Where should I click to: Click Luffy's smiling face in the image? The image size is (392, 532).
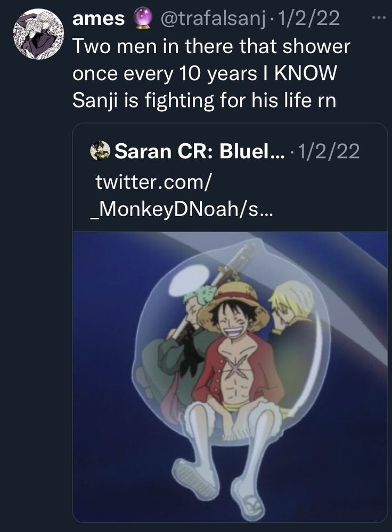pos(233,328)
